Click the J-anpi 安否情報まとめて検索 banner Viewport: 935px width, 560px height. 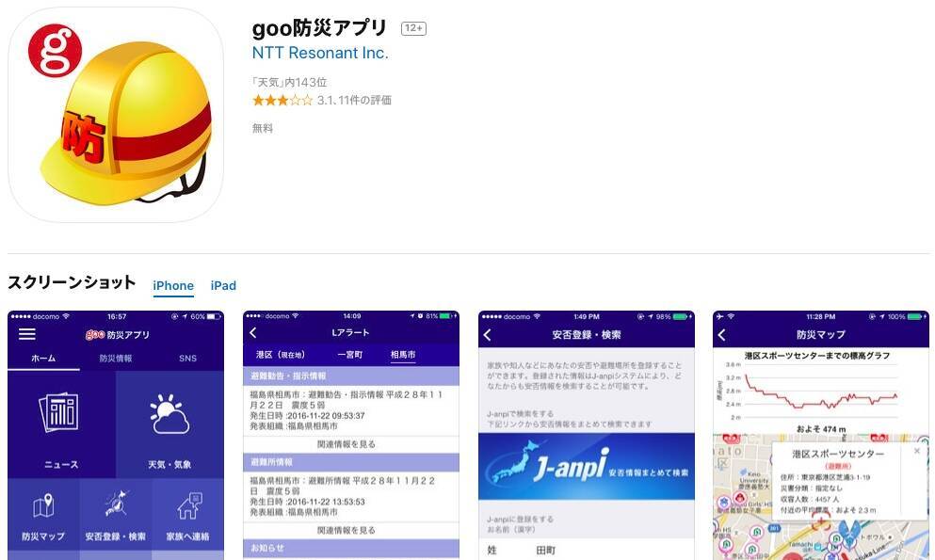coord(587,467)
